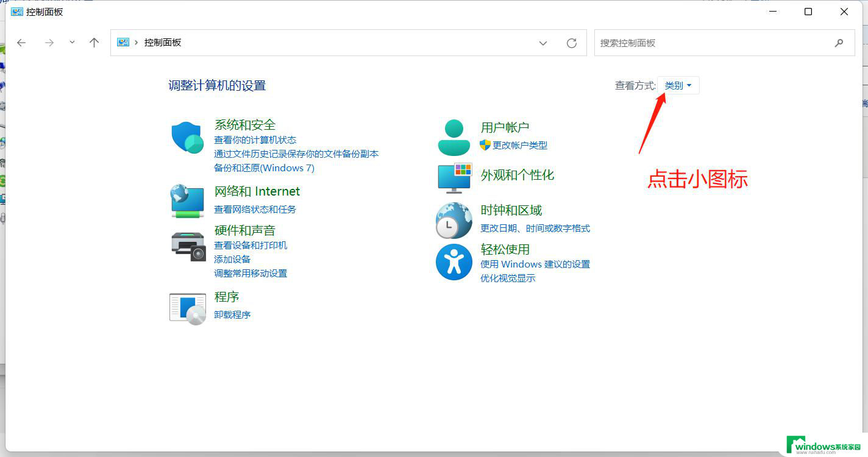Click the 硬件和声音 heading
The height and width of the screenshot is (457, 868).
point(245,230)
